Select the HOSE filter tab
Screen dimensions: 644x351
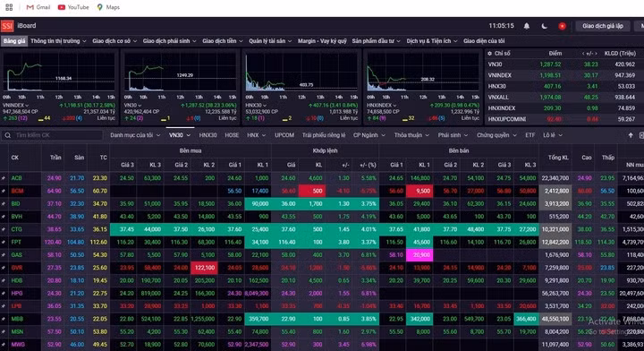point(232,135)
